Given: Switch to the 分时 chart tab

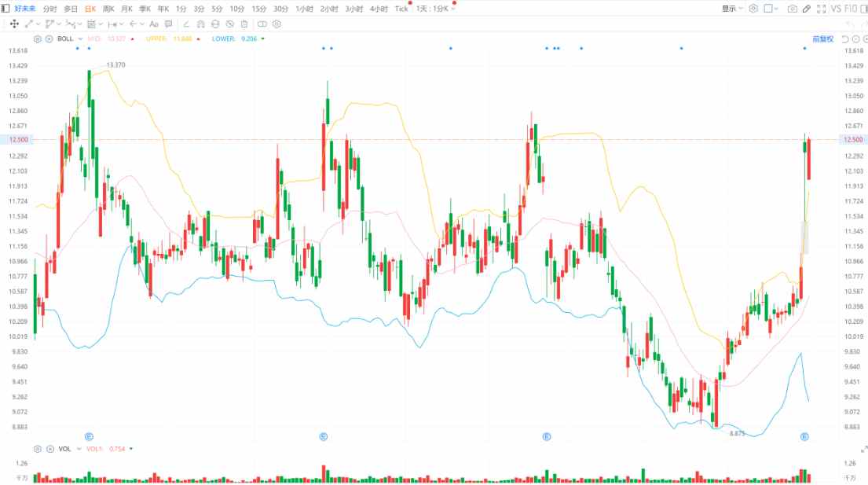Looking at the screenshot, I should [x=49, y=9].
